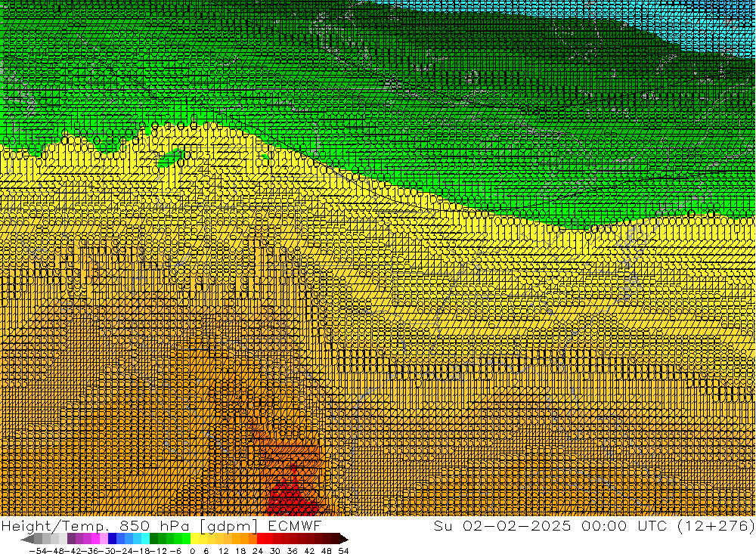Image resolution: width=756 pixels, height=554 pixels.
Task: Click the legend value '0'
Action: click(192, 551)
